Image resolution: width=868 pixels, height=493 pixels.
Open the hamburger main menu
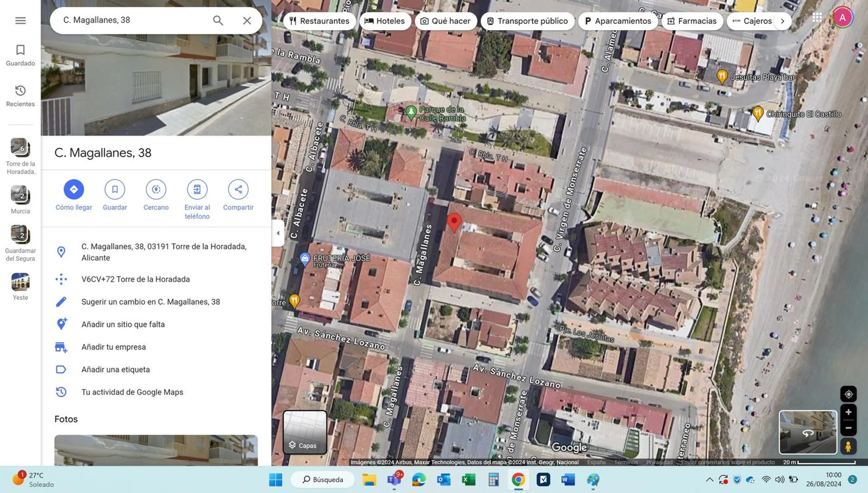20,21
